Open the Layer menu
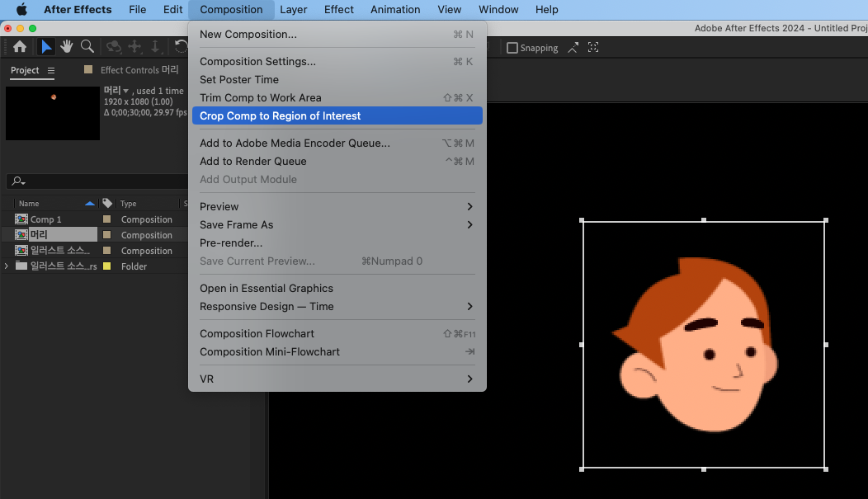The image size is (868, 499). tap(294, 9)
